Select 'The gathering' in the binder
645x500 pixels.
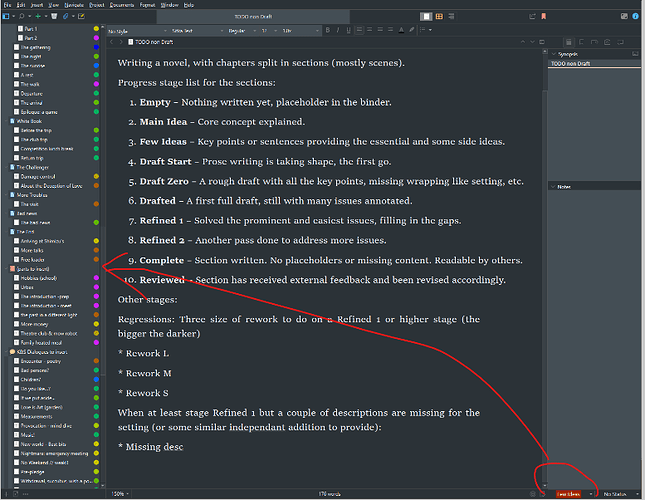(x=36, y=47)
